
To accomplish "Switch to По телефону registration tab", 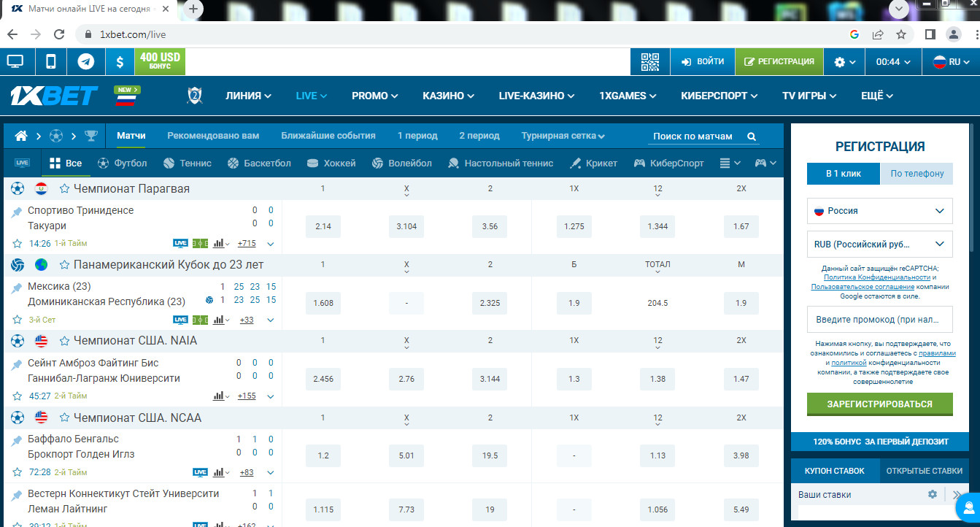I will coord(917,174).
